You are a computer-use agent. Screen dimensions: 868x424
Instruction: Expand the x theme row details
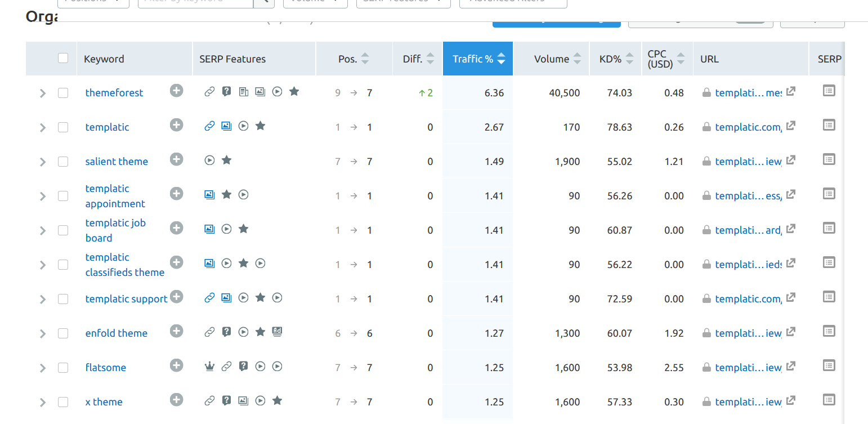tap(43, 403)
